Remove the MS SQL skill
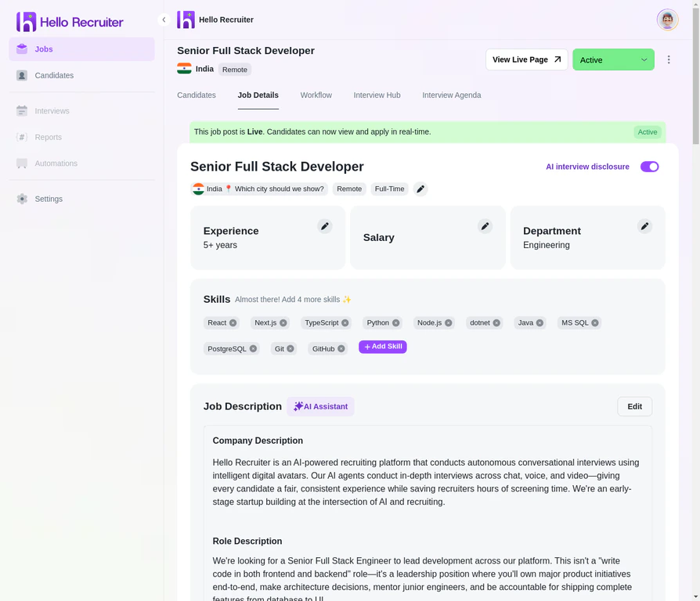The image size is (700, 601). click(x=595, y=322)
